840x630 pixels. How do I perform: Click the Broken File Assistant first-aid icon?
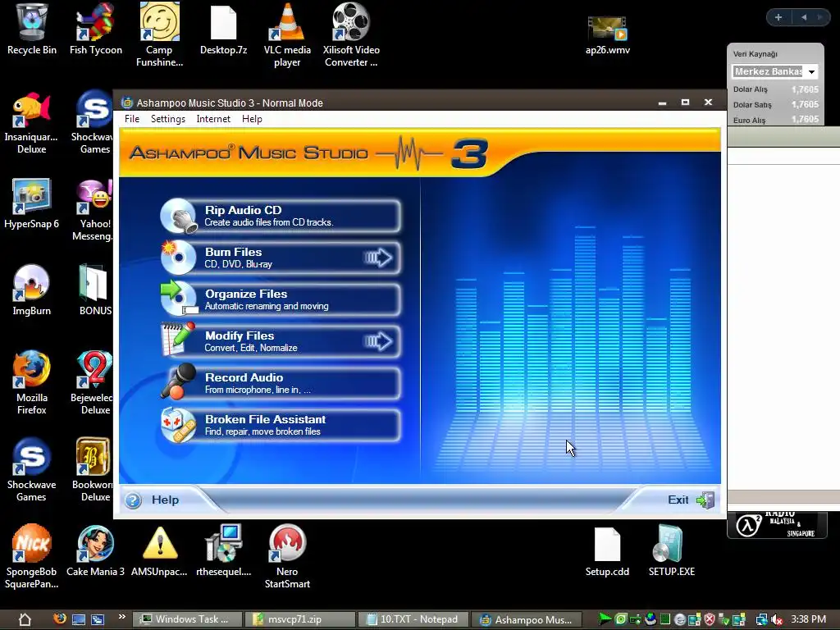pyautogui.click(x=178, y=425)
